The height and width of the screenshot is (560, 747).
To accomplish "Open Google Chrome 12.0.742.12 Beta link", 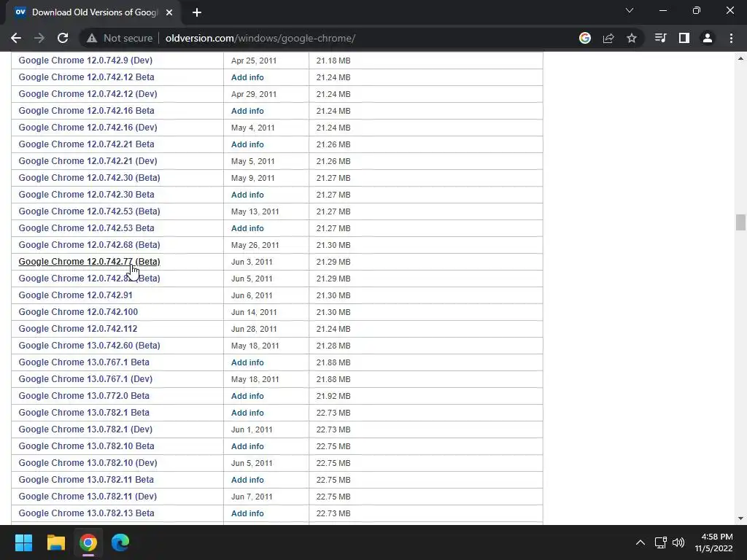I will tap(86, 77).
